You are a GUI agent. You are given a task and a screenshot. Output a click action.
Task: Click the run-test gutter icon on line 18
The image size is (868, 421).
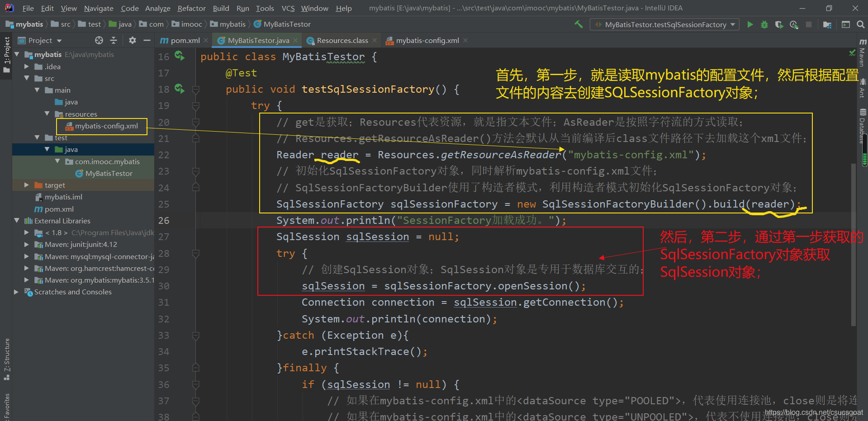tap(180, 89)
